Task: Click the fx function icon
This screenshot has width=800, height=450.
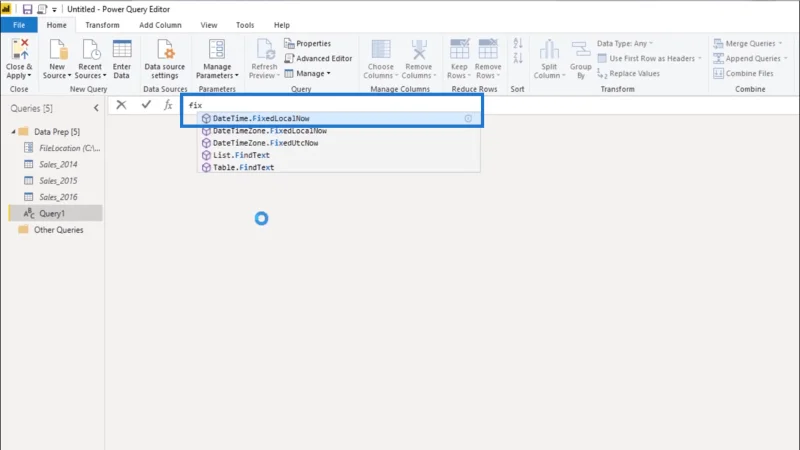Action: [168, 105]
